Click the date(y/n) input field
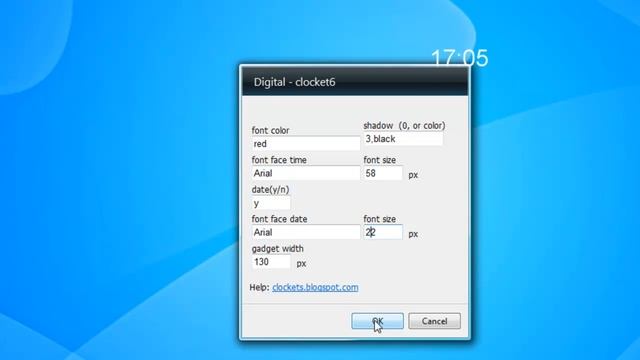Image resolution: width=640 pixels, height=360 pixels. (271, 203)
